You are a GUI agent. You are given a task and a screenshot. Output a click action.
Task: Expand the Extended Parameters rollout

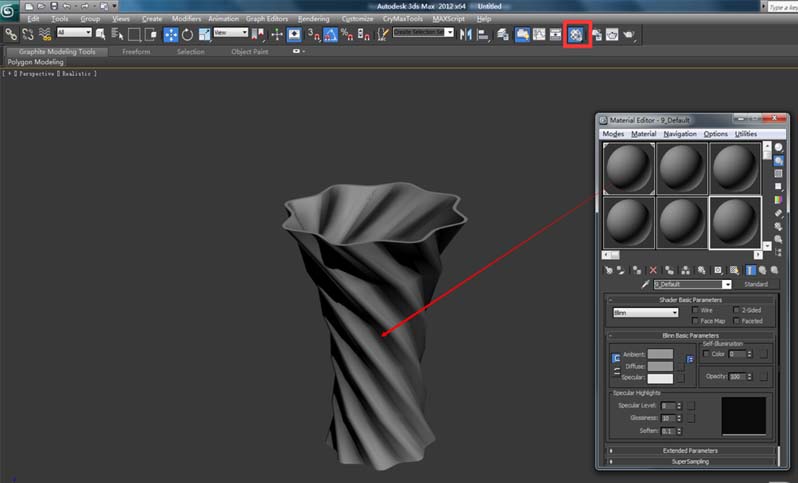(689, 451)
